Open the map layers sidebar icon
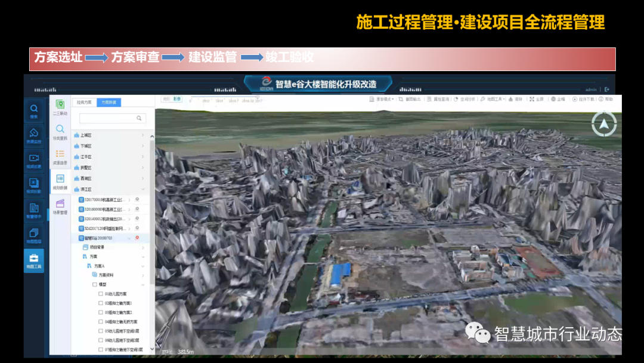This screenshot has width=644, height=363. pyautogui.click(x=33, y=236)
